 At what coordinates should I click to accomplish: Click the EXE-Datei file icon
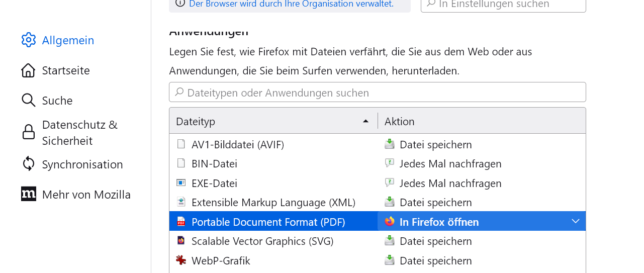tap(181, 183)
